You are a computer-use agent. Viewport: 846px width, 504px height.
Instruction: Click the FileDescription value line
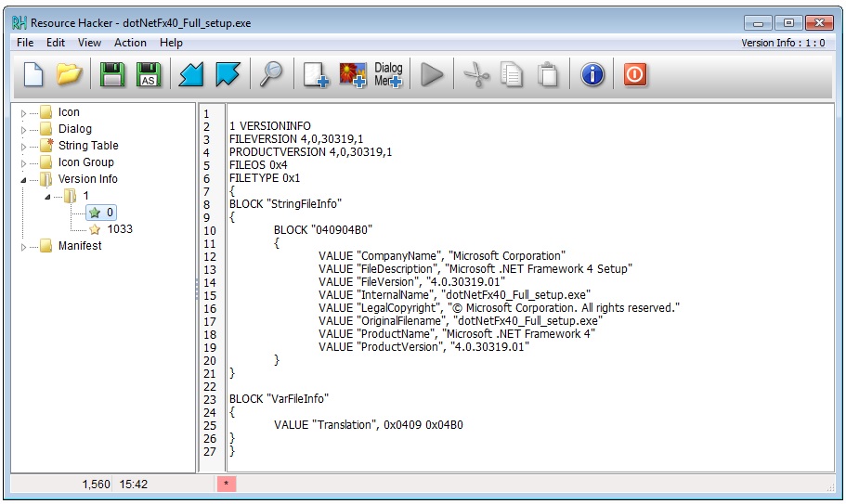(x=475, y=269)
